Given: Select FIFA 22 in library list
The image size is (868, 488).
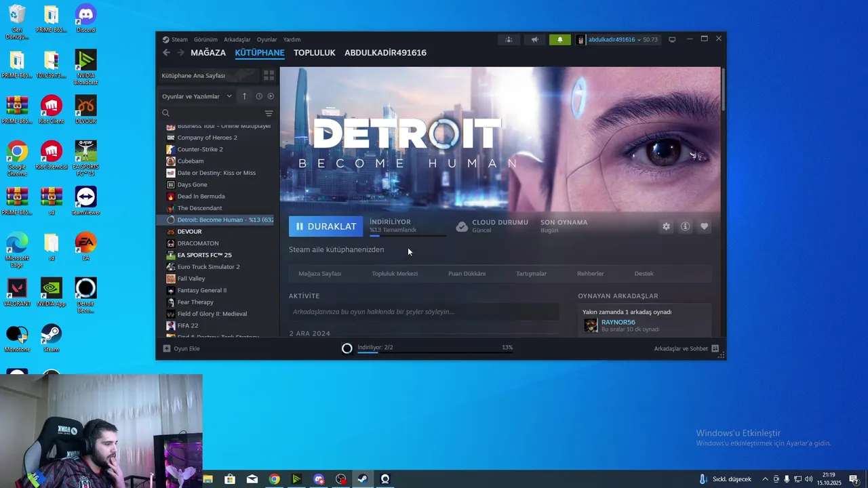Looking at the screenshot, I should [x=217, y=325].
